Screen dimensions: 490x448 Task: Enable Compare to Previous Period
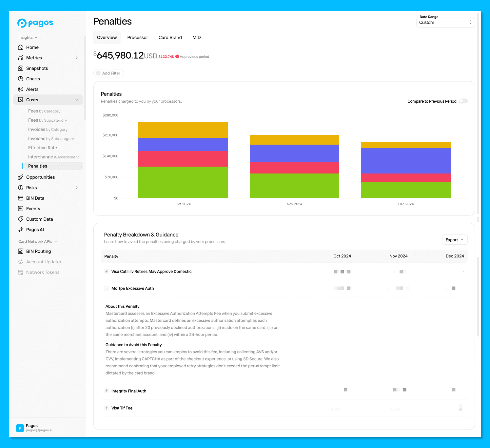coord(463,101)
